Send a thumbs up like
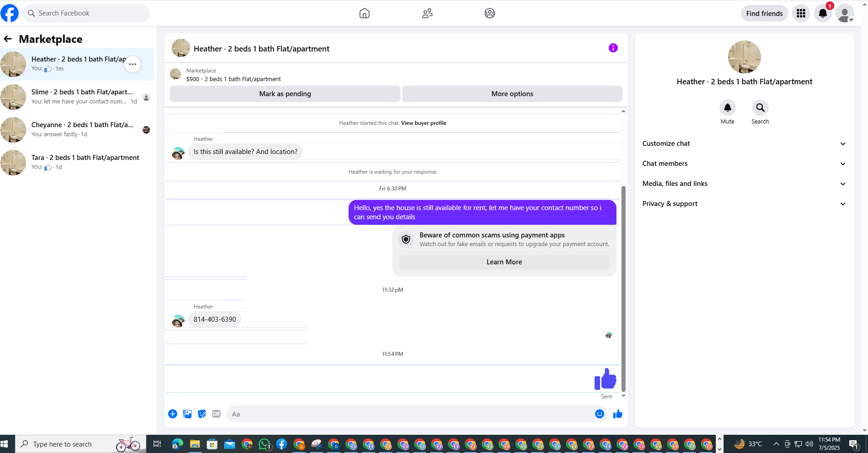This screenshot has height=453, width=868. click(618, 414)
